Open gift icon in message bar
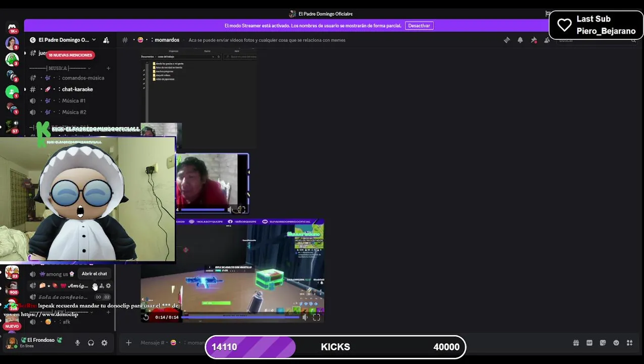 (x=576, y=343)
